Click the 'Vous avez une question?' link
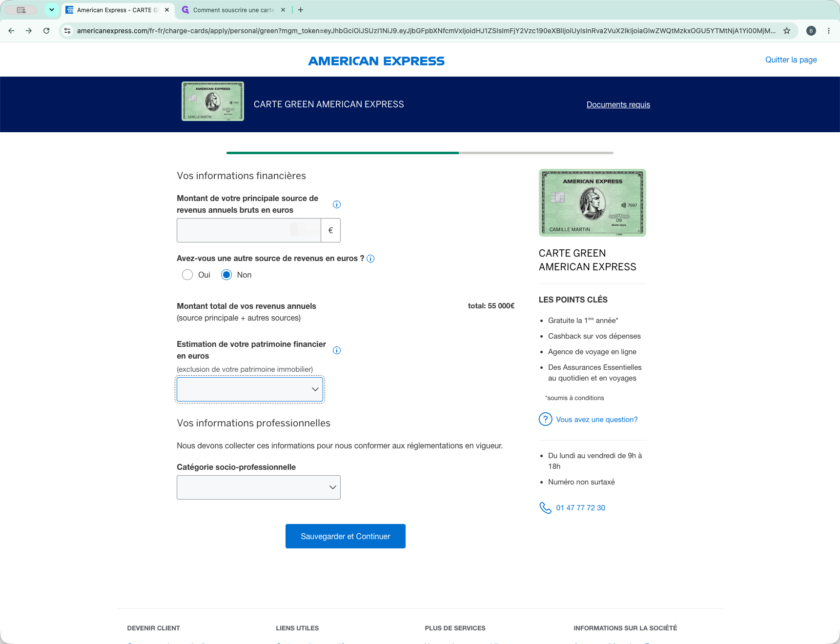Image resolution: width=840 pixels, height=644 pixels. coord(596,420)
